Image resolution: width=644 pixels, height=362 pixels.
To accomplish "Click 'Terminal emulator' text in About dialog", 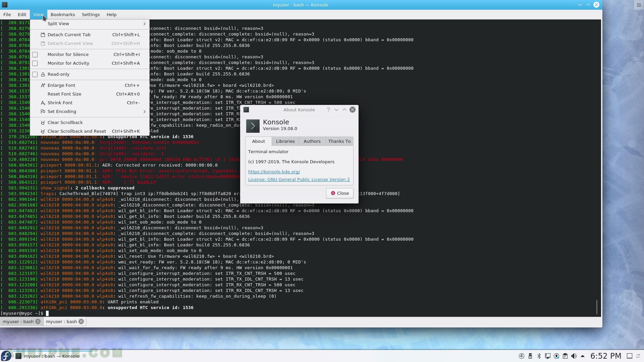I will click(x=268, y=152).
